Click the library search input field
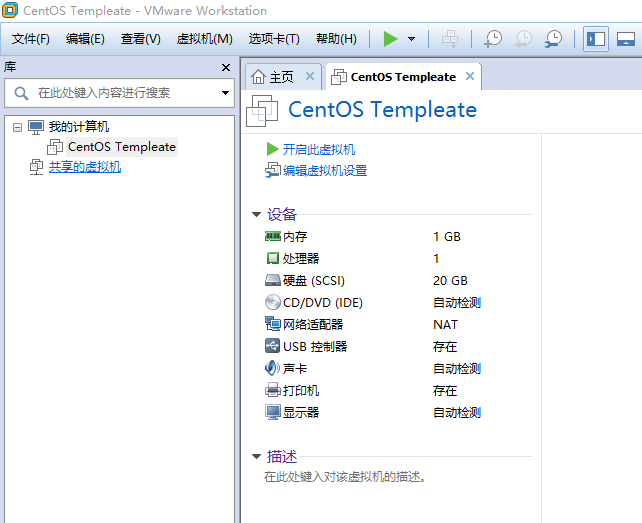Viewport: 642px width, 523px height. point(120,93)
